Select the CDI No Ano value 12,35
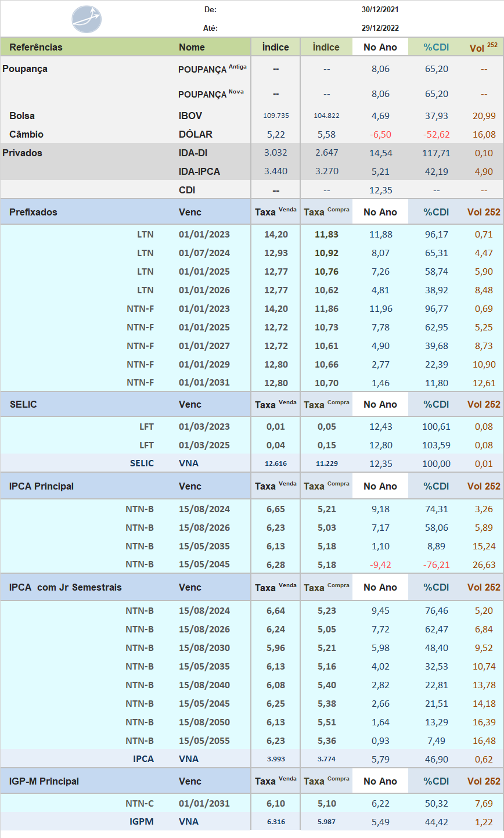 tap(380, 190)
